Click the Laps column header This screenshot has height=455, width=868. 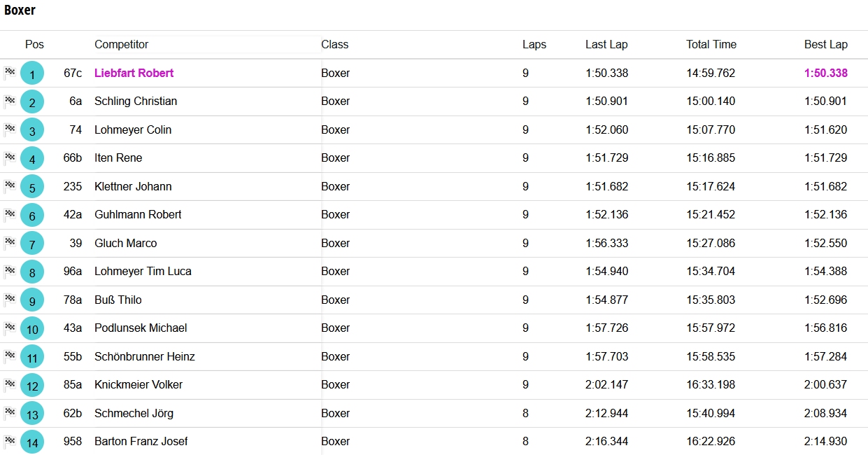coord(534,44)
